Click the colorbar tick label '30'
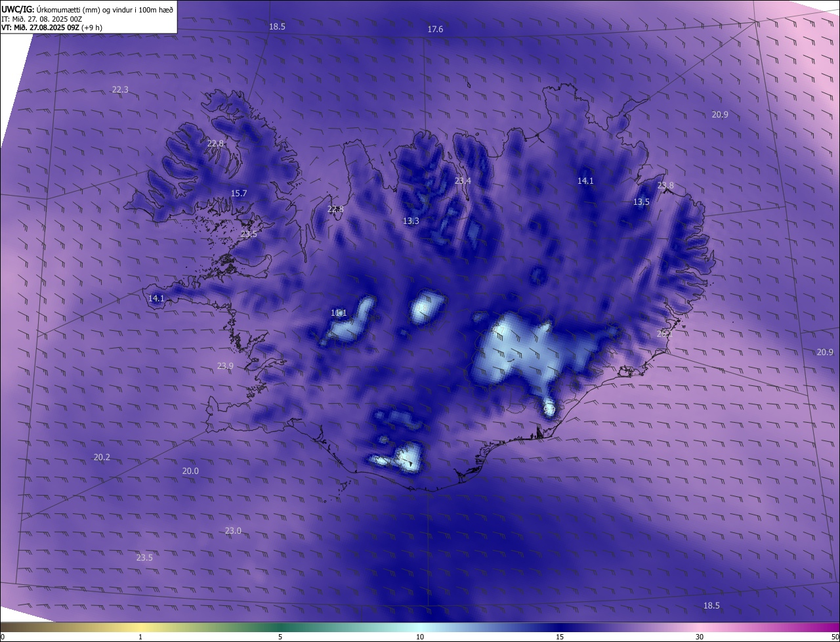 (700, 637)
